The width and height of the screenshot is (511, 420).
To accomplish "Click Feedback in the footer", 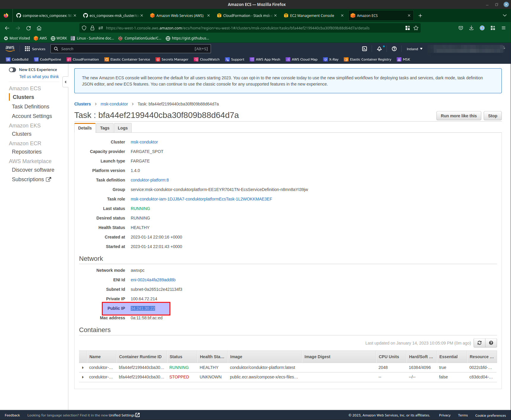I will pyautogui.click(x=12, y=415).
